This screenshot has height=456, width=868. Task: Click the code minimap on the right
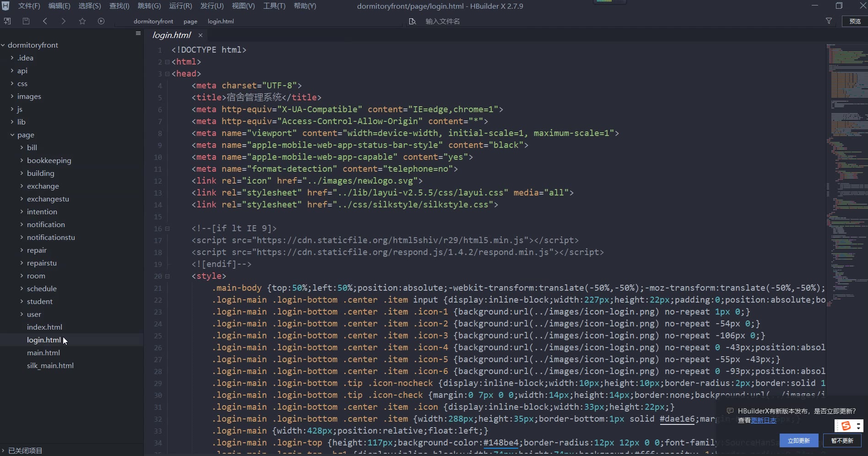point(847,174)
